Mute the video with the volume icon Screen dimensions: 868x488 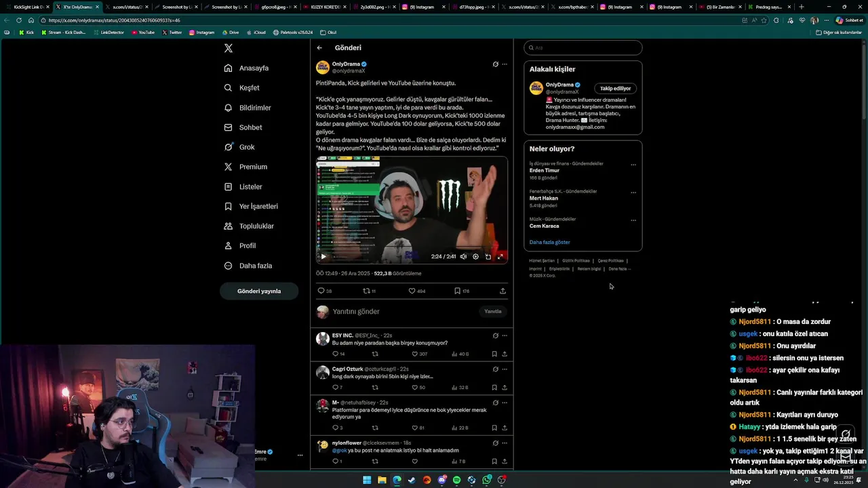(463, 256)
